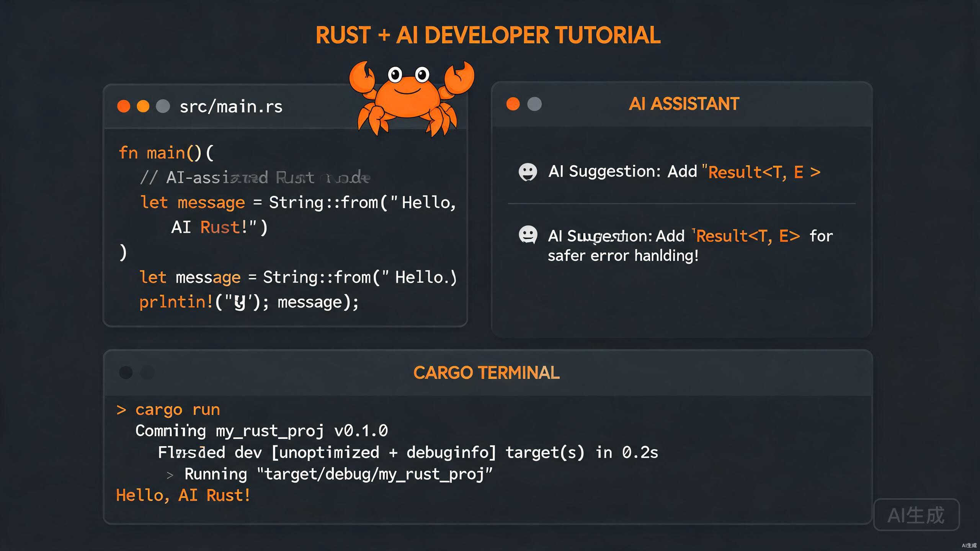This screenshot has height=551, width=980.
Task: Click the CARGO TERMINAL panel title
Action: tap(486, 373)
